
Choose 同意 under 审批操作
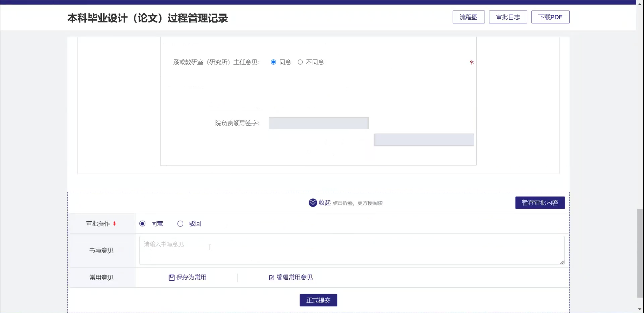[142, 224]
